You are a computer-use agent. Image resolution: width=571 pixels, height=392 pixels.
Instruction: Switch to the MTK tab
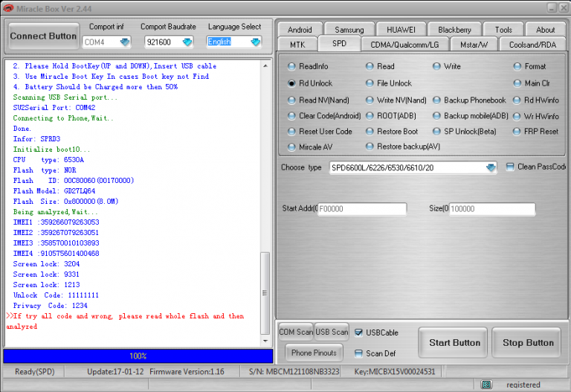(297, 45)
